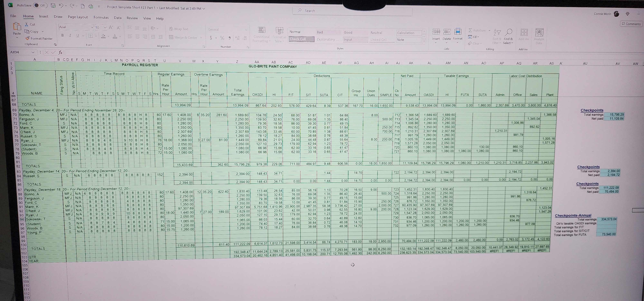
Task: Apply the Check Cell style
Action: 301,39
